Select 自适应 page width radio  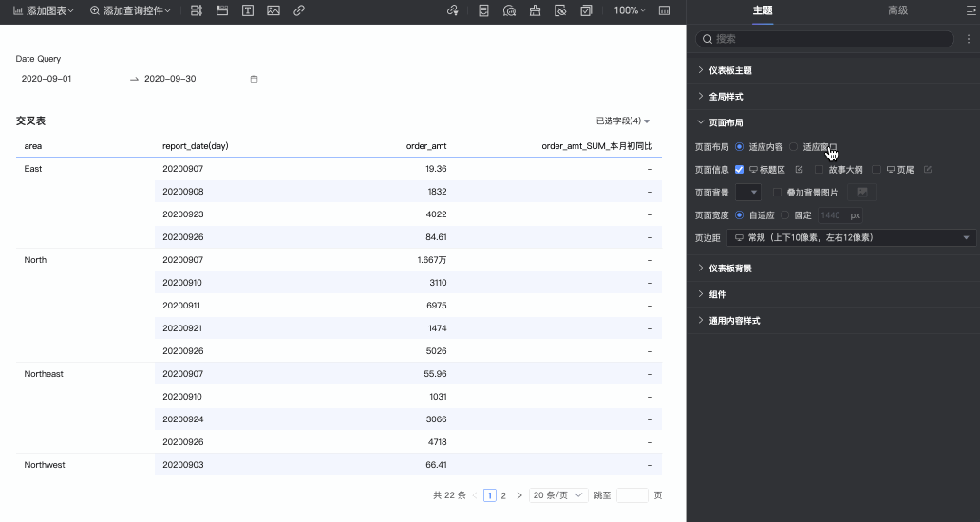click(740, 214)
